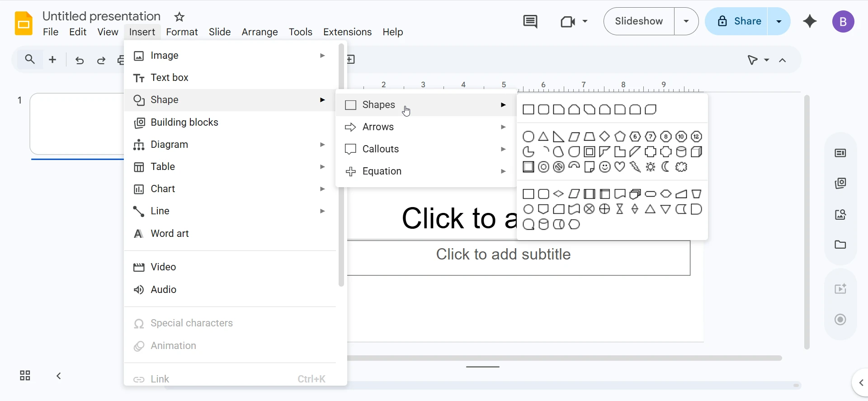Image resolution: width=868 pixels, height=401 pixels.
Task: Open grid view of slides
Action: pos(25,376)
